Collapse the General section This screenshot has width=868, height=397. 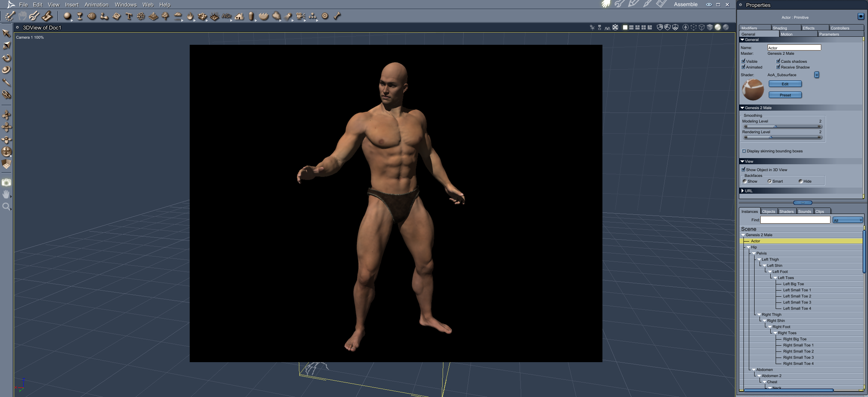[742, 40]
